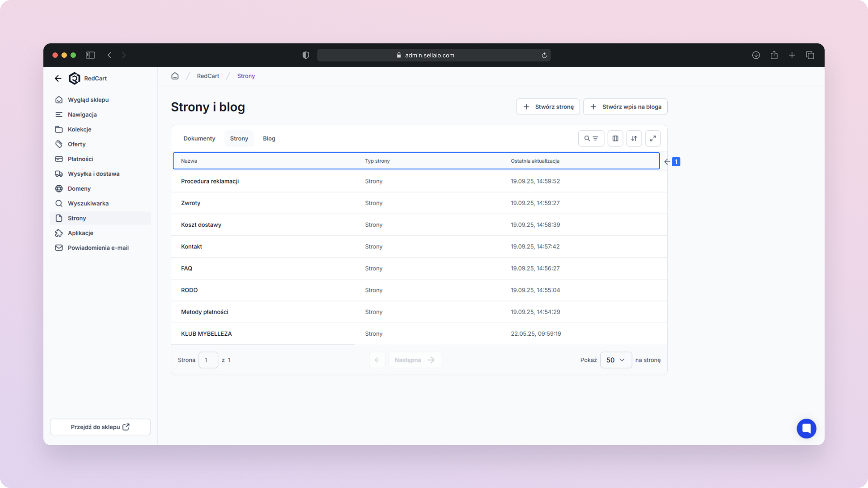Click the home breadcrumb icon
The height and width of the screenshot is (488, 868).
175,76
